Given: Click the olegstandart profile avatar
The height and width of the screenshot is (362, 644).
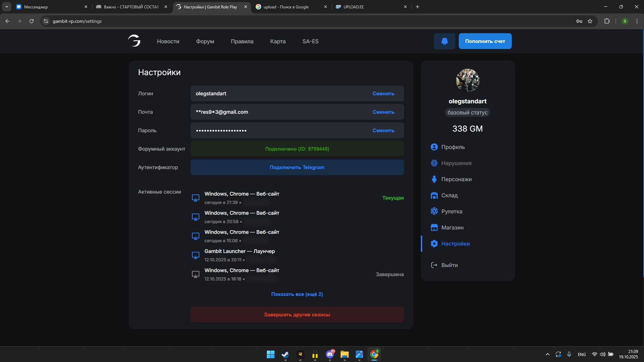Looking at the screenshot, I should 467,81.
